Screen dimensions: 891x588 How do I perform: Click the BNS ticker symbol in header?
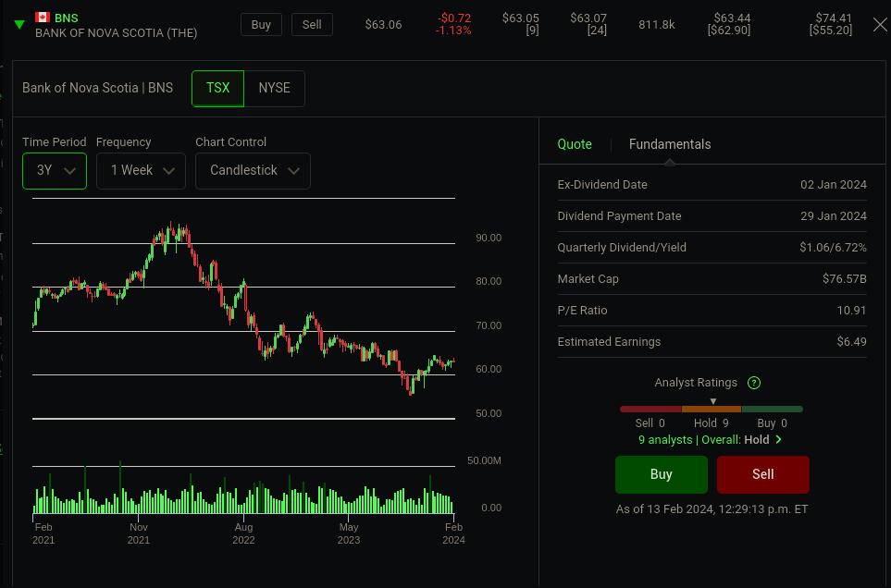pos(67,18)
